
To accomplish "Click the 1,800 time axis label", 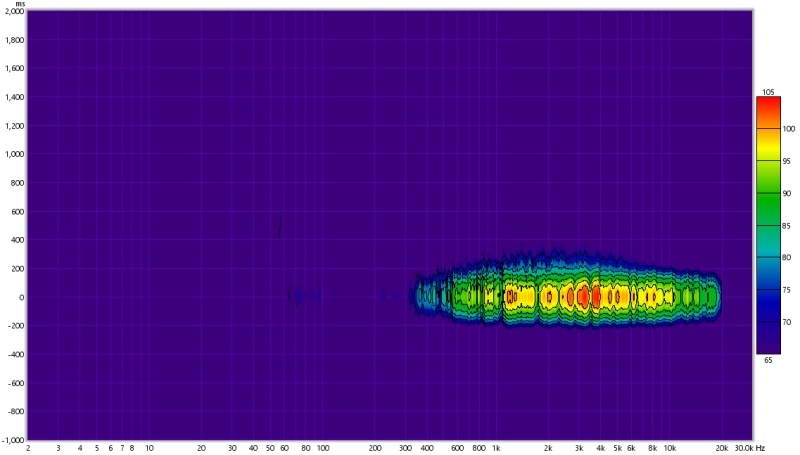I will tap(14, 40).
